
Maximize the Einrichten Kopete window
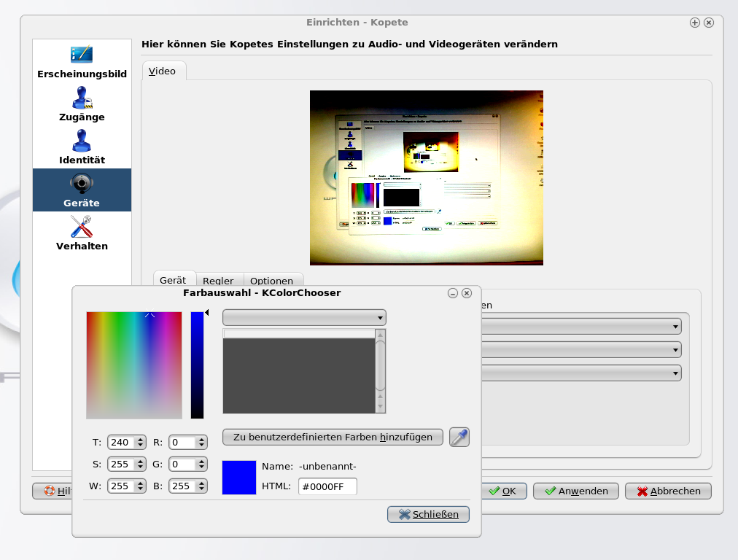coord(695,23)
